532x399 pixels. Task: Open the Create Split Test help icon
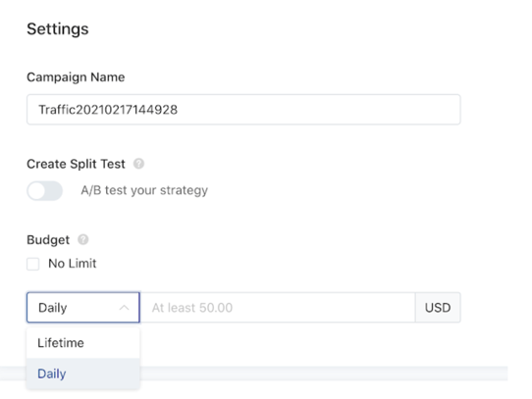(x=138, y=164)
